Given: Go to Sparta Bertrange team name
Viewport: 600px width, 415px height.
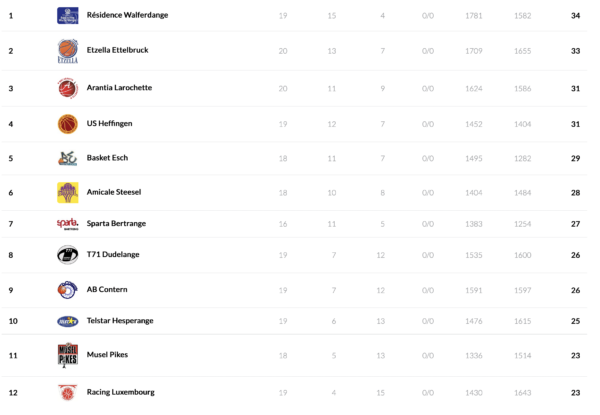Looking at the screenshot, I should tap(117, 224).
